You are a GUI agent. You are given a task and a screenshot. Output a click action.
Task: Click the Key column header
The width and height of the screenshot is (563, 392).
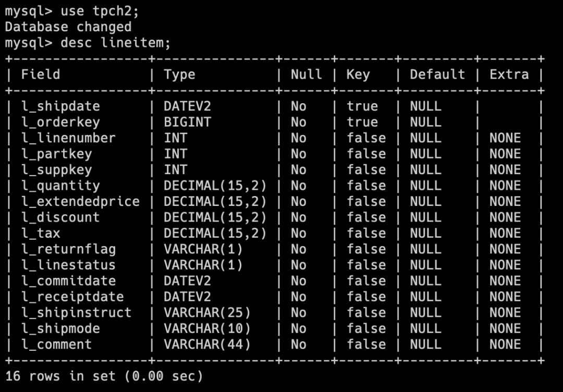coord(358,75)
